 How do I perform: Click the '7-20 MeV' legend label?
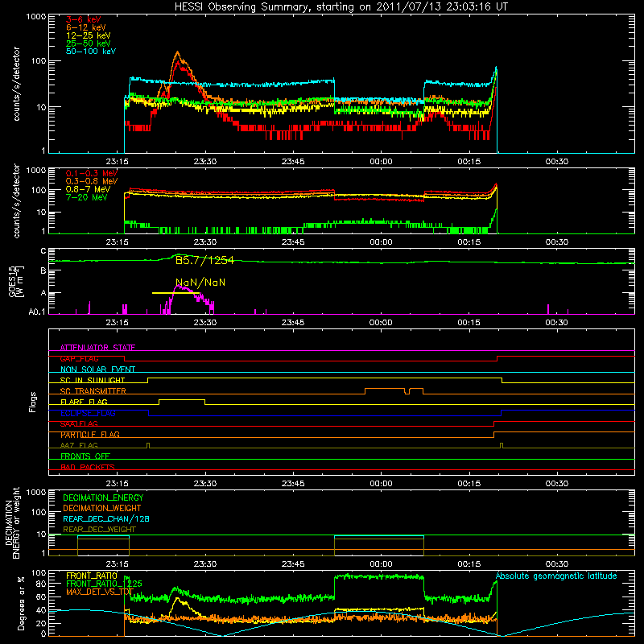tap(86, 197)
